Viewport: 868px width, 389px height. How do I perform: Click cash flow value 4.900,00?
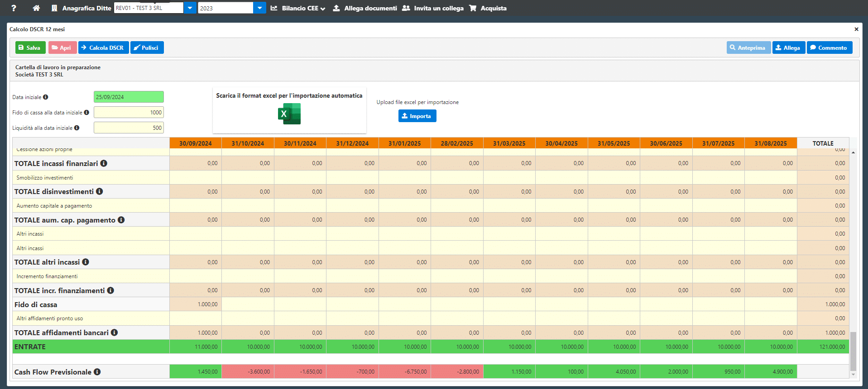[x=771, y=371]
